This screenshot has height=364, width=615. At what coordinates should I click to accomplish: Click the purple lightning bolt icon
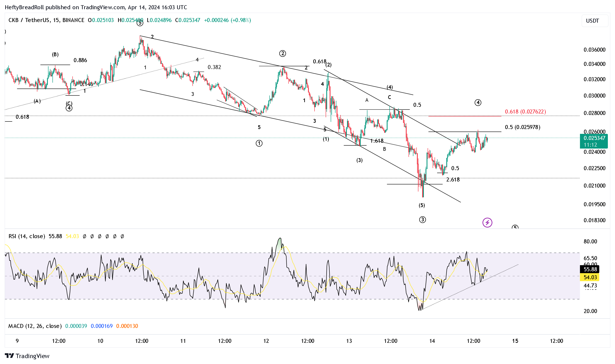(487, 223)
